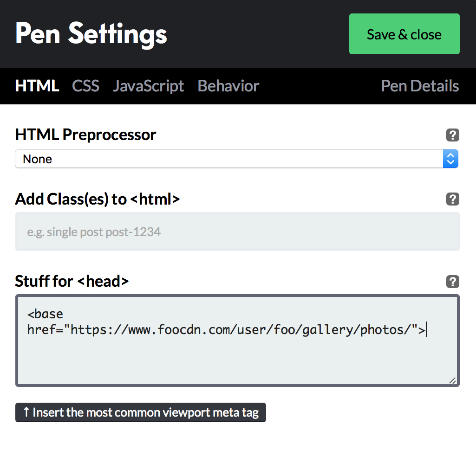Open help icon beside Add Class(es) to html

pyautogui.click(x=452, y=199)
